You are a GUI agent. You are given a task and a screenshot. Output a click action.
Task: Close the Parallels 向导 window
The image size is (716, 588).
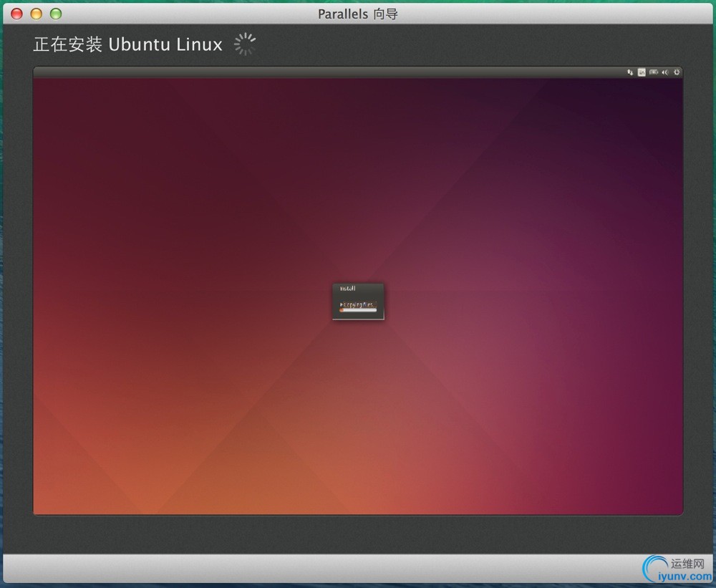click(17, 14)
